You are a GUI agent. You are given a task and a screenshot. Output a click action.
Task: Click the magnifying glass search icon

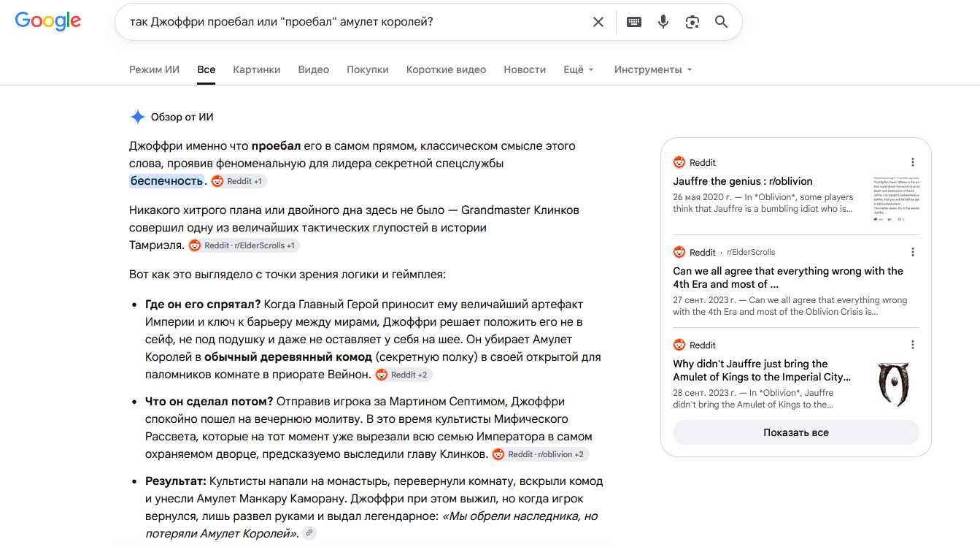[722, 22]
